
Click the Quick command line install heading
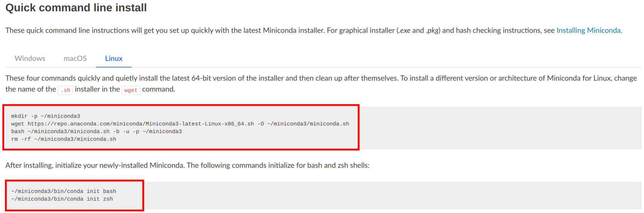click(x=76, y=8)
